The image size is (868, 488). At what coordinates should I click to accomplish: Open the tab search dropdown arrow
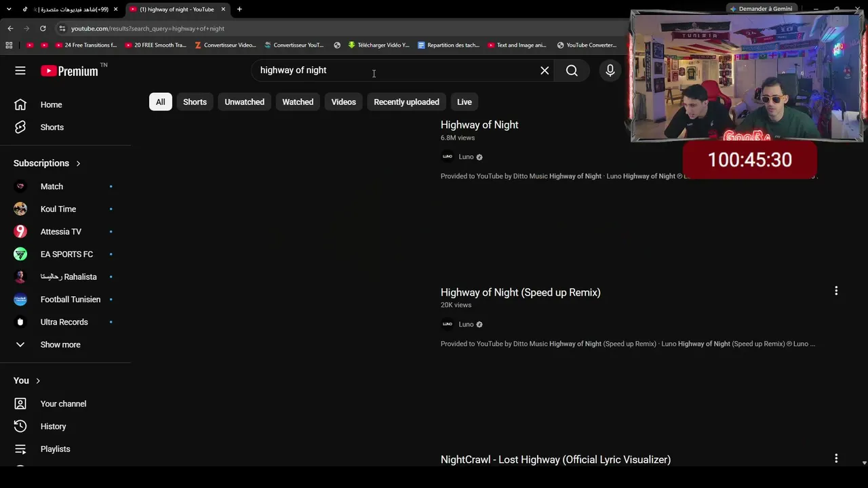(x=9, y=9)
